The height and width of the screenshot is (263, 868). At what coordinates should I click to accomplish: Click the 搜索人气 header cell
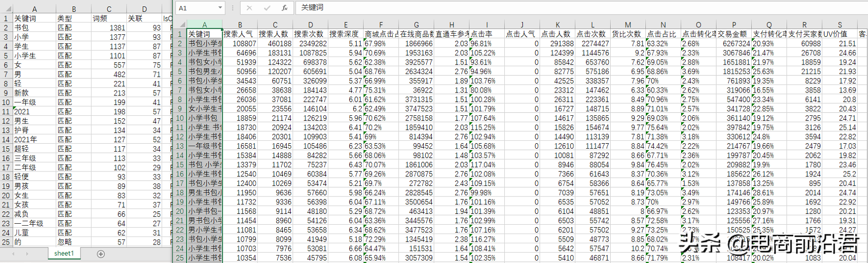[x=240, y=34]
